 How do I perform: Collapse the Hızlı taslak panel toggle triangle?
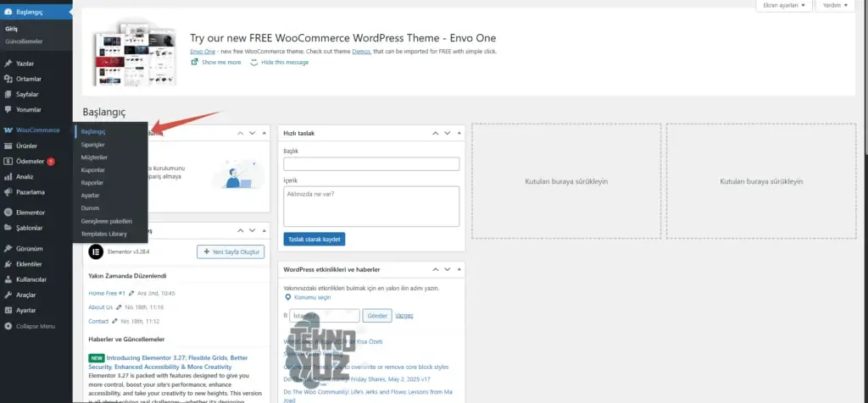point(459,133)
